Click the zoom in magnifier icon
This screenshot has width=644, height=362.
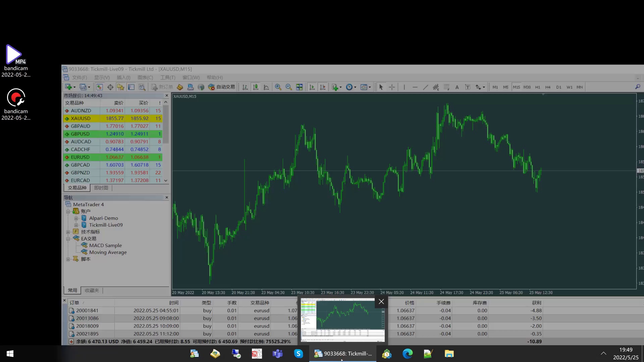(278, 87)
